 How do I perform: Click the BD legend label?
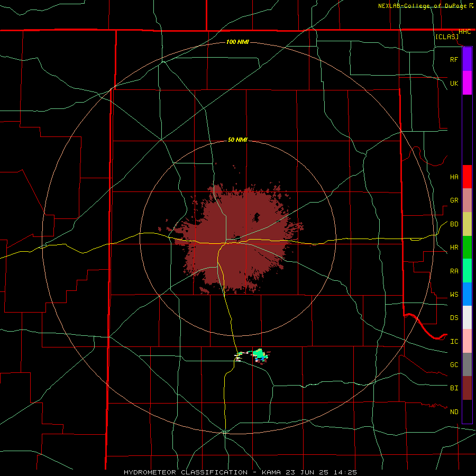point(454,224)
